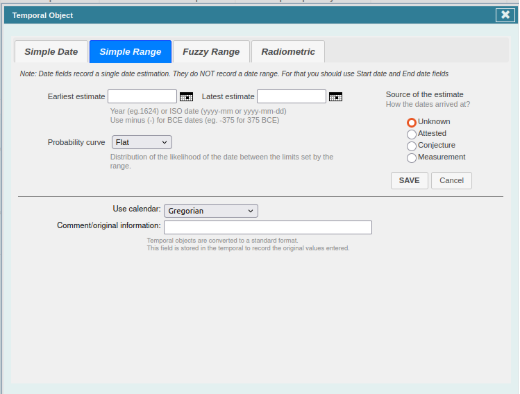Open calendar picker for Latest estimate
This screenshot has height=394, width=520.
(x=335, y=97)
